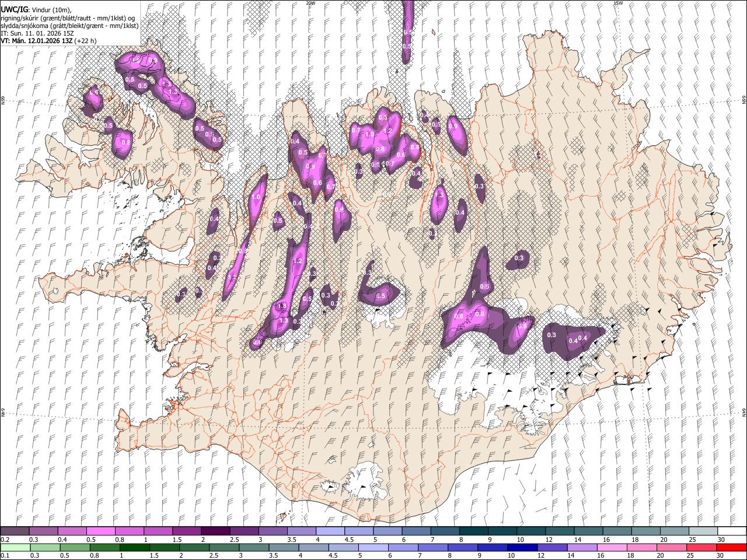The width and height of the screenshot is (747, 560).
Task: Click the very dark purple swatch at 2 in snow scale
Action: (x=215, y=531)
